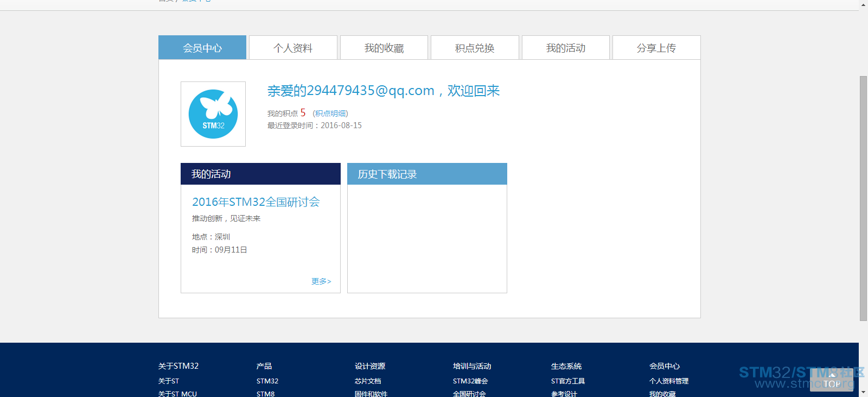Screen dimensions: 868x397
Task: Open footer link 我的收藏
Action: point(662,394)
